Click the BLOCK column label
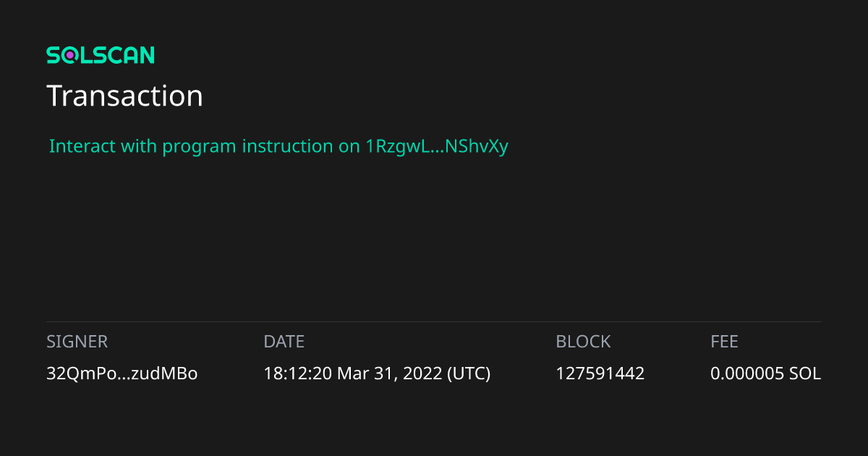This screenshot has height=456, width=868. point(583,342)
